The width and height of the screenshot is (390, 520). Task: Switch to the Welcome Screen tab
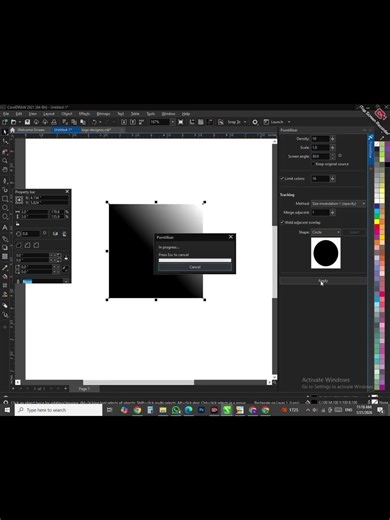click(31, 130)
